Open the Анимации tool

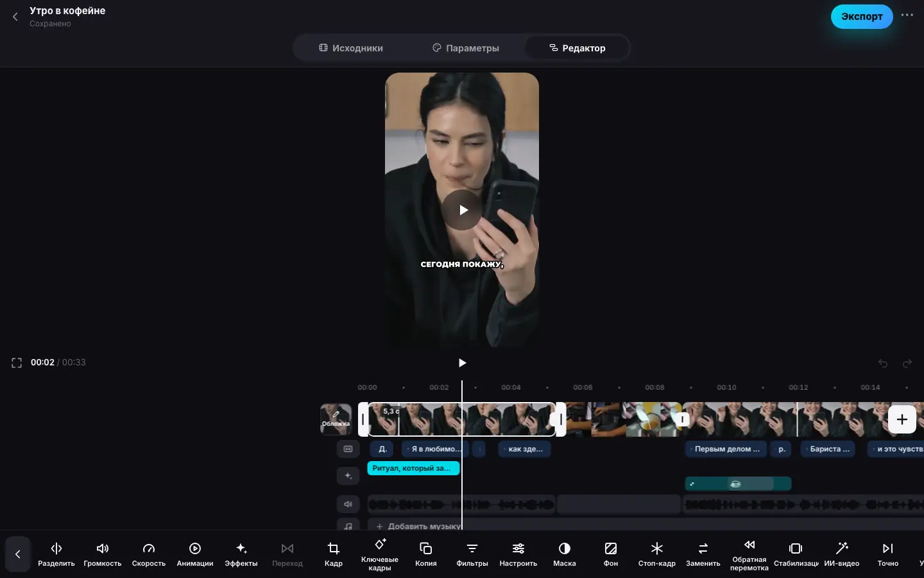click(x=195, y=554)
